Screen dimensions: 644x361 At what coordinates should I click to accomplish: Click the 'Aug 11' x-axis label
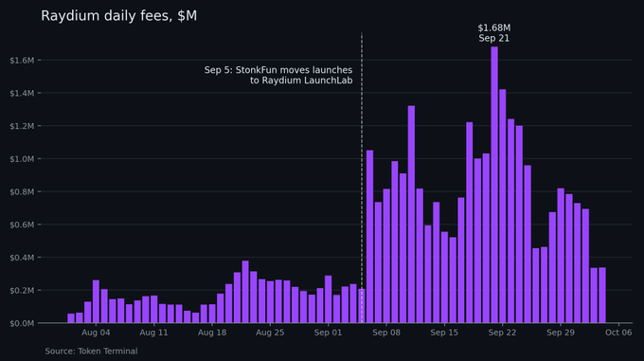click(x=153, y=333)
